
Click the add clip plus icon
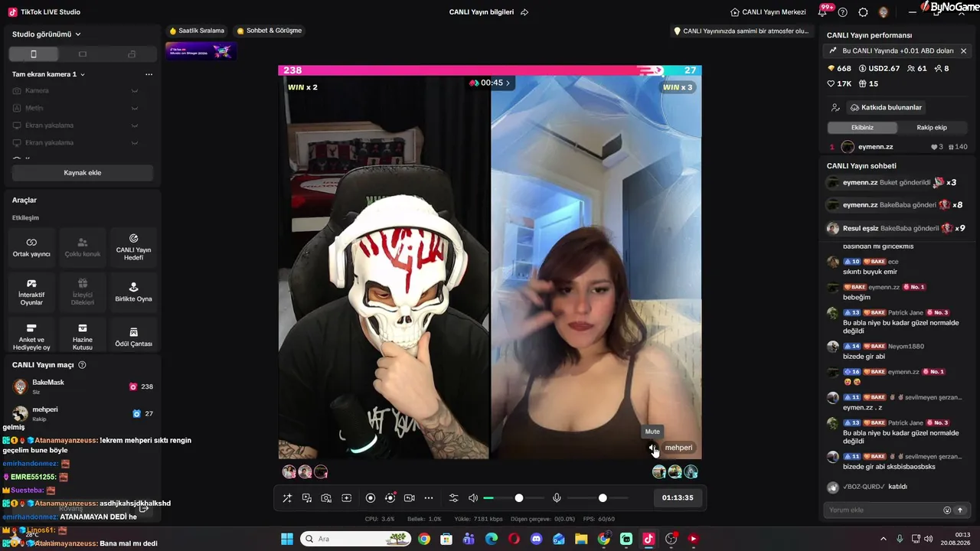coord(346,498)
